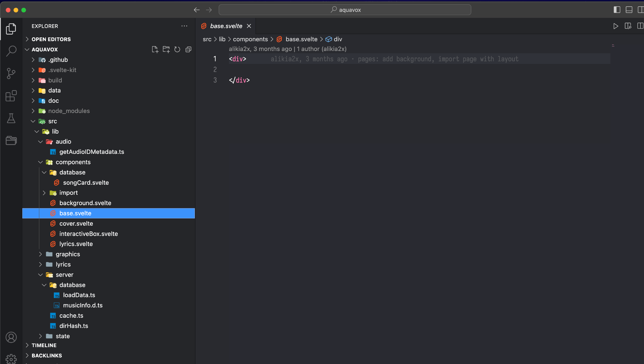Open Explorer More Actions menu
The image size is (644, 364).
pyautogui.click(x=184, y=26)
